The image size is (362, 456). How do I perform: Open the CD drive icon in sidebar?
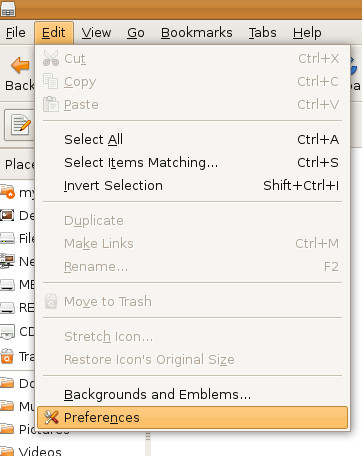click(7, 331)
